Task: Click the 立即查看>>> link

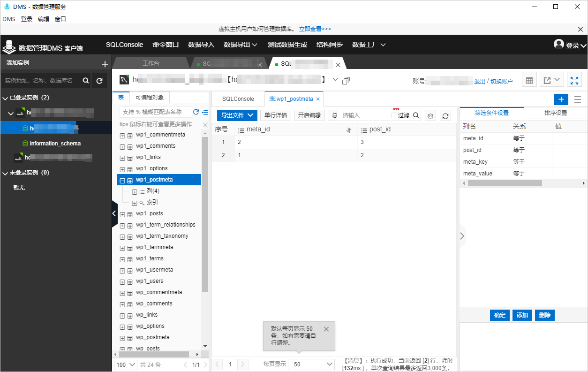Action: tap(315, 29)
